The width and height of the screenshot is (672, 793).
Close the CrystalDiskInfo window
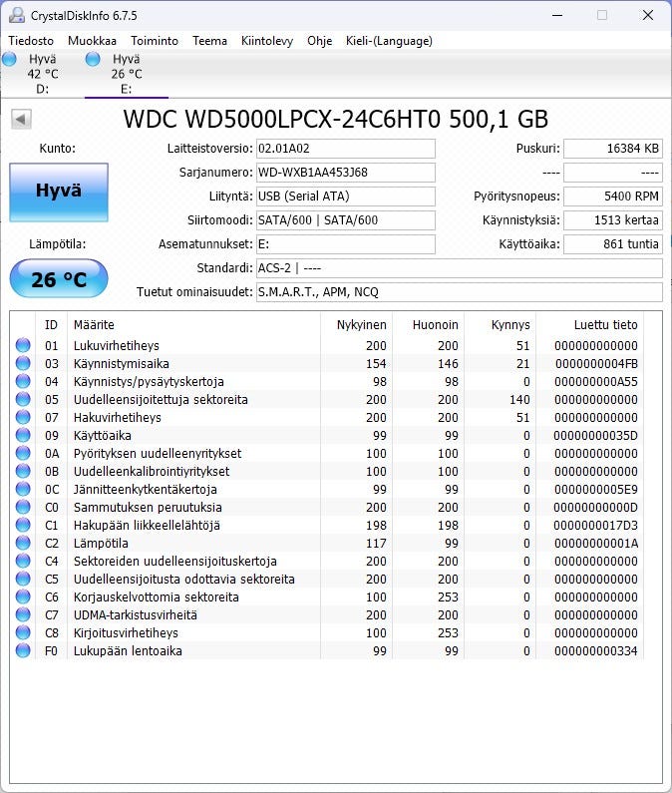tap(648, 15)
